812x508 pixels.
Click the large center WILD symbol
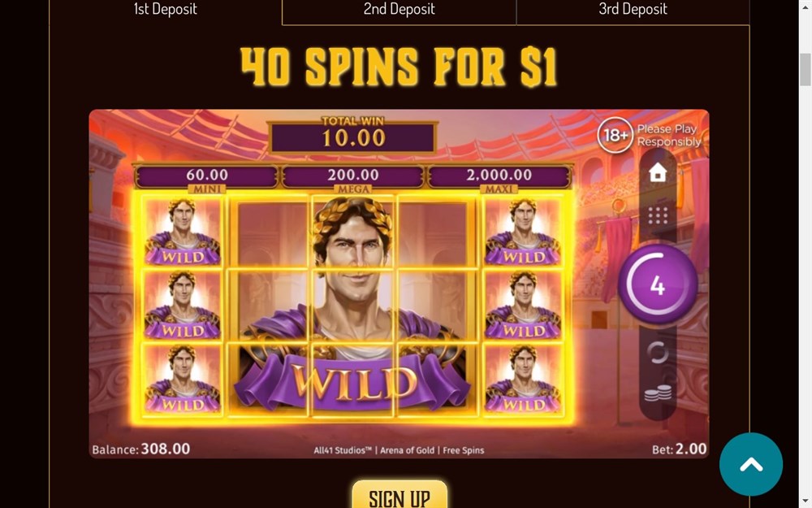click(x=353, y=306)
